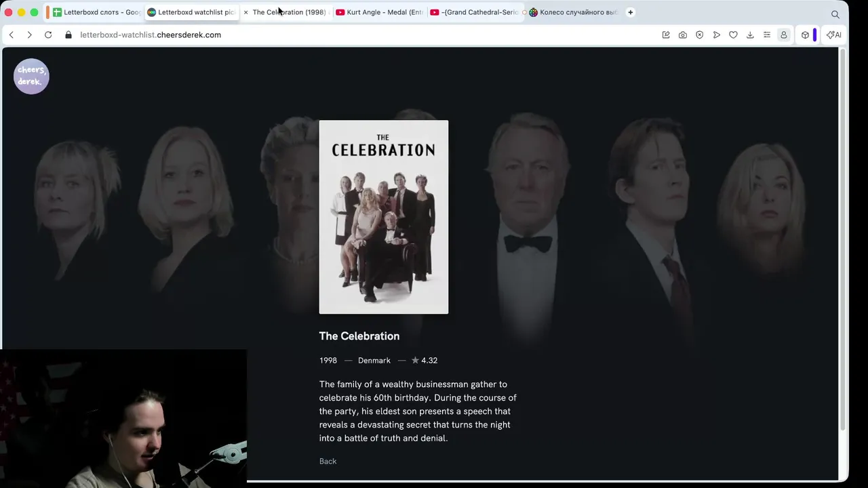Open the AI assistant button
868x488 pixels.
click(834, 35)
